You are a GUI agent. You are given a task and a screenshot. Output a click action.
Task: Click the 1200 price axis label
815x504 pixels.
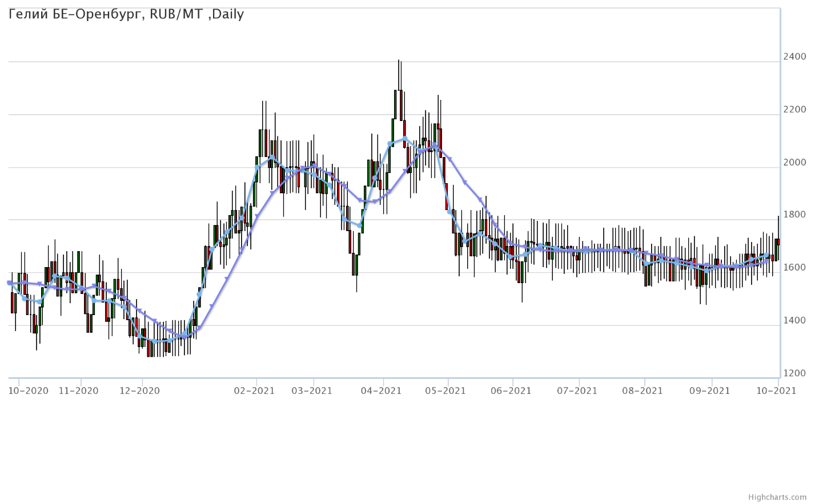point(794,373)
